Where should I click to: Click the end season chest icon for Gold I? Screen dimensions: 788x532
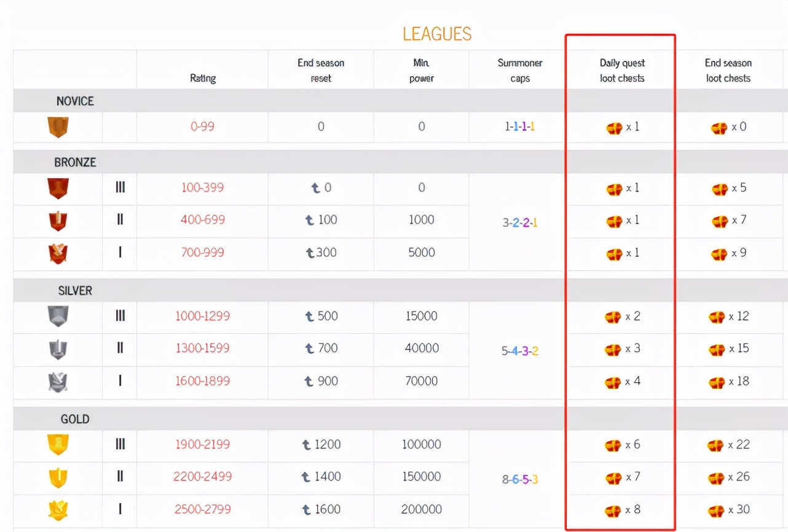(715, 510)
